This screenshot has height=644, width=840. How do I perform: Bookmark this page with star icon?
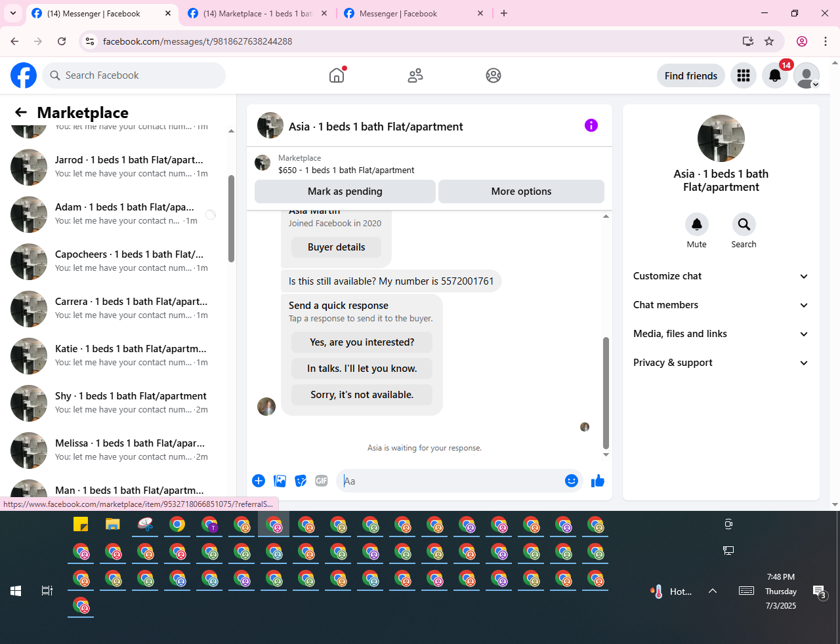[769, 41]
